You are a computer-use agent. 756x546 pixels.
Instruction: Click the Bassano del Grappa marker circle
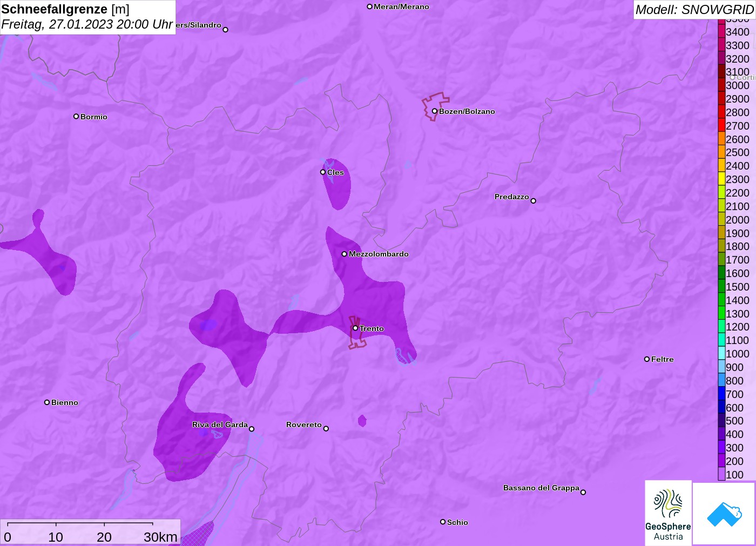coord(583,492)
